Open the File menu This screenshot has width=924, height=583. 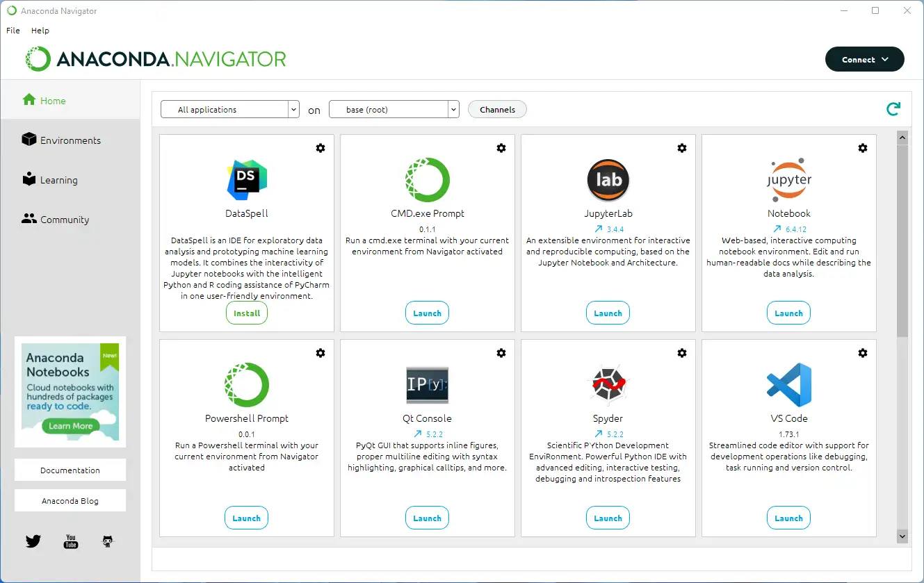13,31
